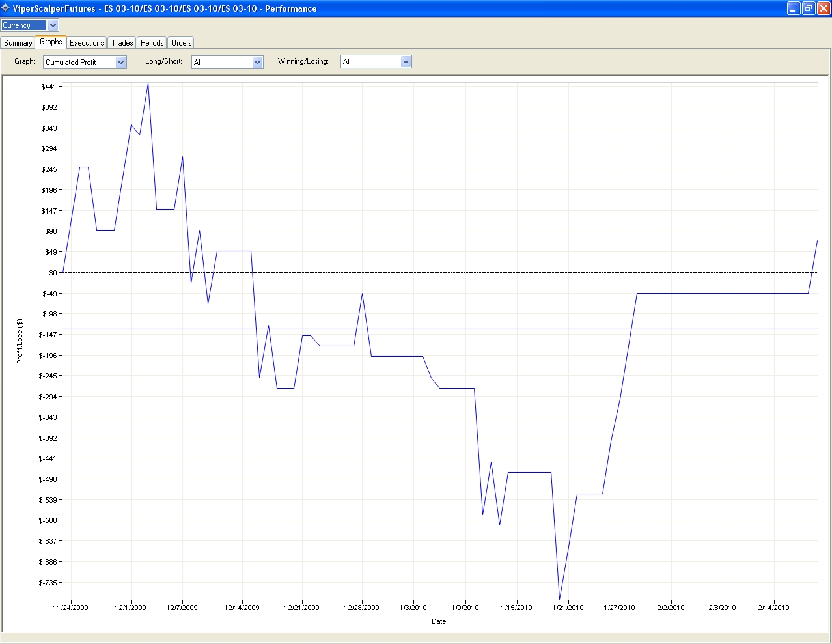Screen dimensions: 832x644
Task: Click the $-147 y-axis label
Action: [x=48, y=335]
